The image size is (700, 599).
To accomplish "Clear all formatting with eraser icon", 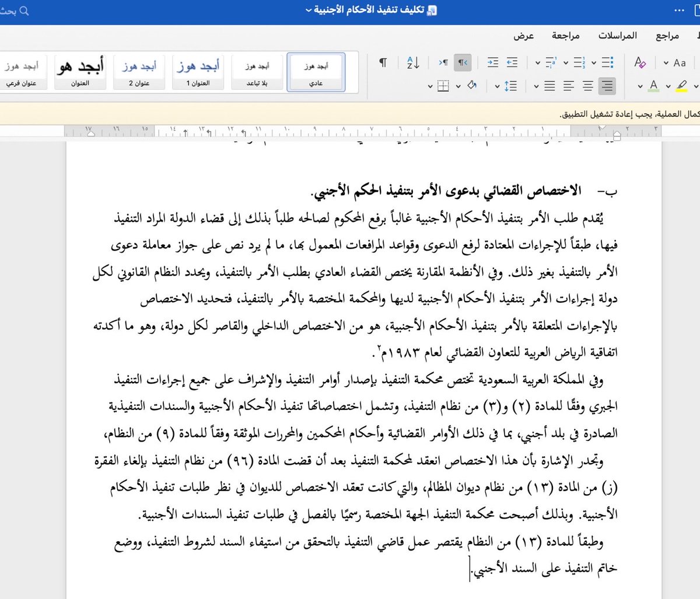I will pyautogui.click(x=640, y=62).
